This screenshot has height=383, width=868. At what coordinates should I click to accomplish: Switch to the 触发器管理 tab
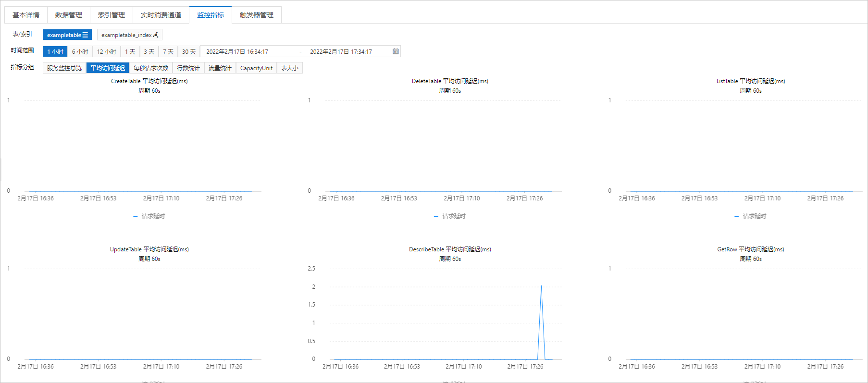pos(257,15)
